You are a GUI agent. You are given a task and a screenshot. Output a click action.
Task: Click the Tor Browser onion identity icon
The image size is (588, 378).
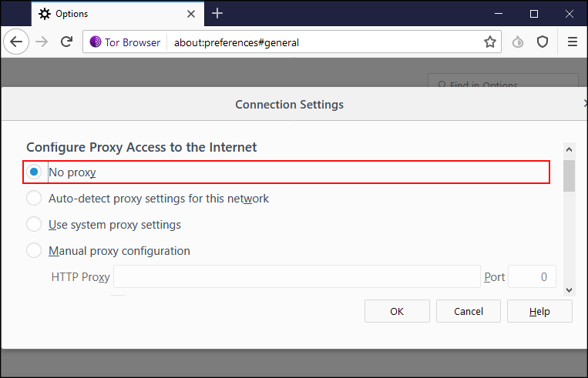[96, 42]
